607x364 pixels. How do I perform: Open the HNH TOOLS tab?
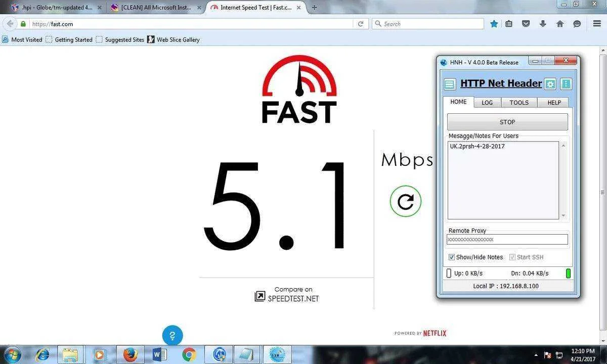[519, 102]
